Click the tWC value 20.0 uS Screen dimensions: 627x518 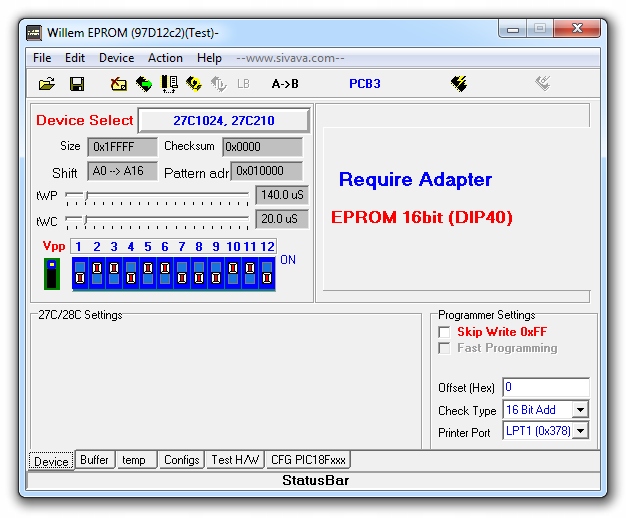coord(282,219)
